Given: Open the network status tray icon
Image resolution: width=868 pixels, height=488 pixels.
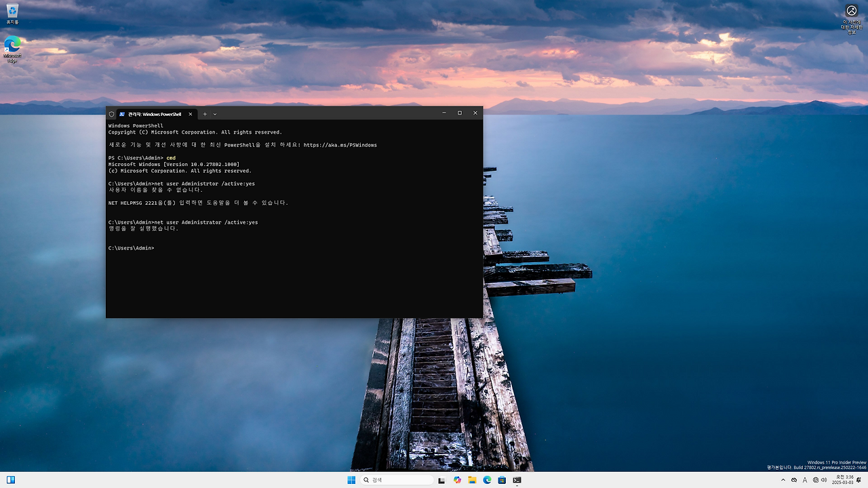Looking at the screenshot, I should click(814, 480).
